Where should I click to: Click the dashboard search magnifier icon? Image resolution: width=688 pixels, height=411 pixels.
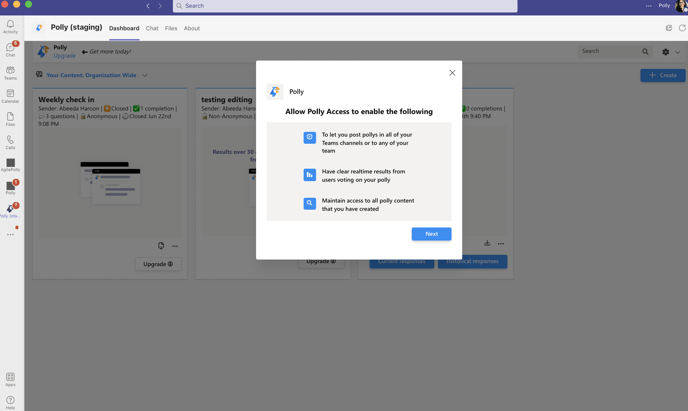point(645,51)
